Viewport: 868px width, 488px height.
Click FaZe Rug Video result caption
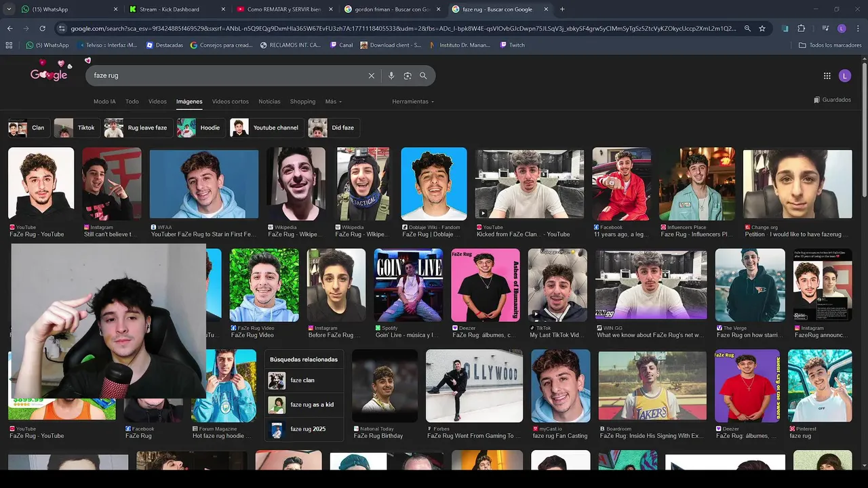coord(252,335)
